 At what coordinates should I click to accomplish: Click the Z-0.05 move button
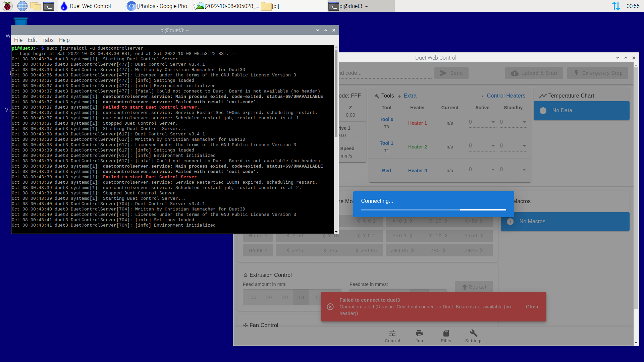click(x=366, y=250)
